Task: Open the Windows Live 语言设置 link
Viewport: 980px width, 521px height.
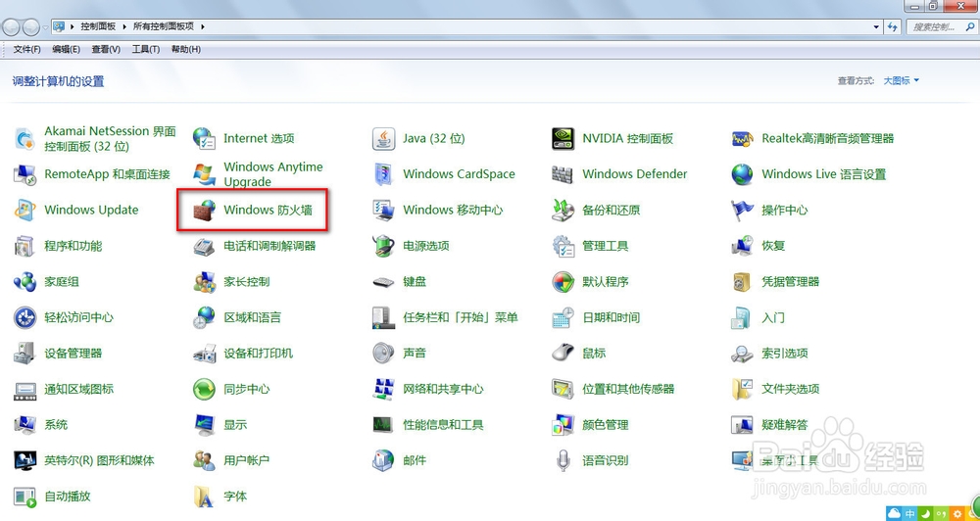Action: pos(824,174)
